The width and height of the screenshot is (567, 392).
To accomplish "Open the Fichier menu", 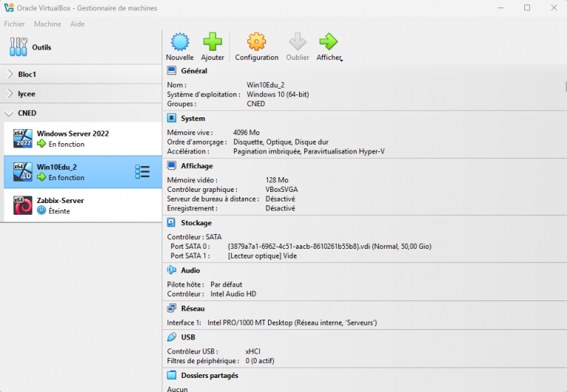I will [x=15, y=24].
